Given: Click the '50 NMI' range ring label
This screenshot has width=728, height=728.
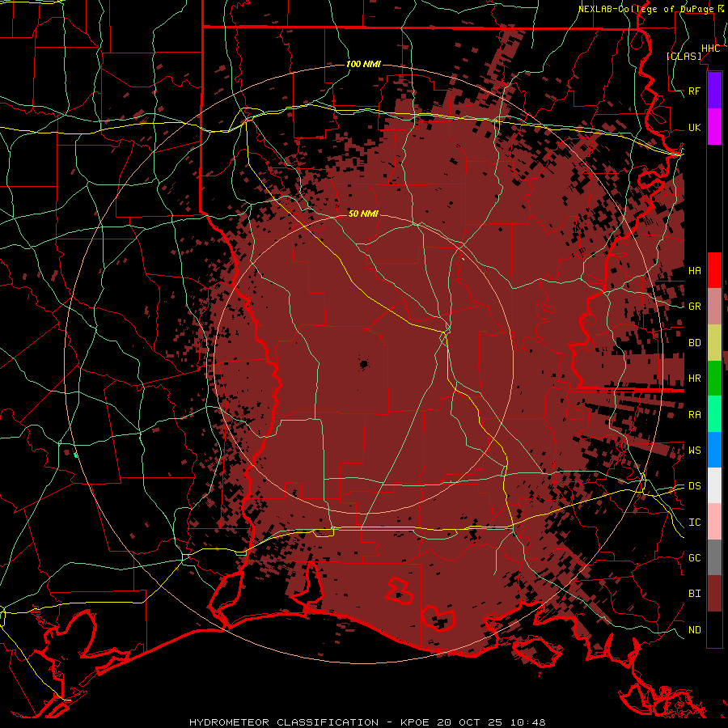Looking at the screenshot, I should 363,214.
